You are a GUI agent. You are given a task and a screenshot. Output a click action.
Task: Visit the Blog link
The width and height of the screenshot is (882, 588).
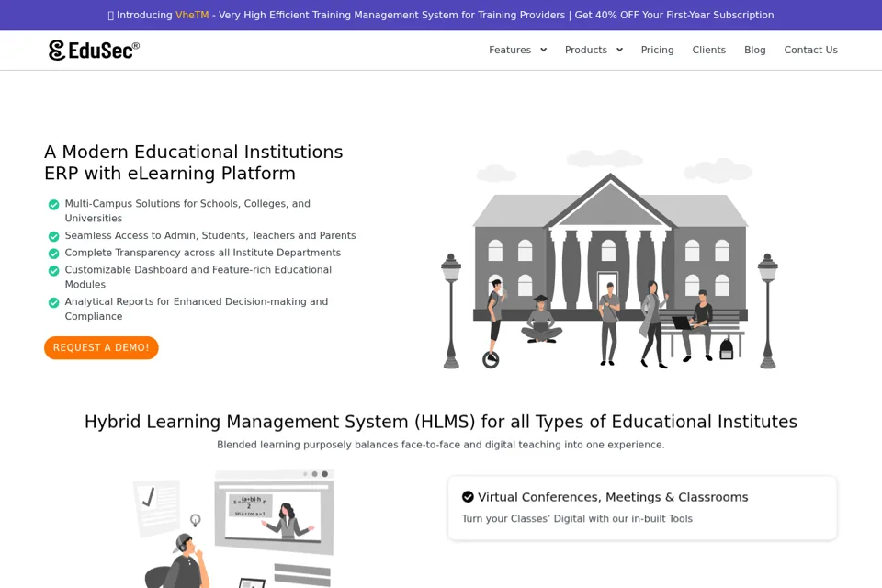point(755,51)
